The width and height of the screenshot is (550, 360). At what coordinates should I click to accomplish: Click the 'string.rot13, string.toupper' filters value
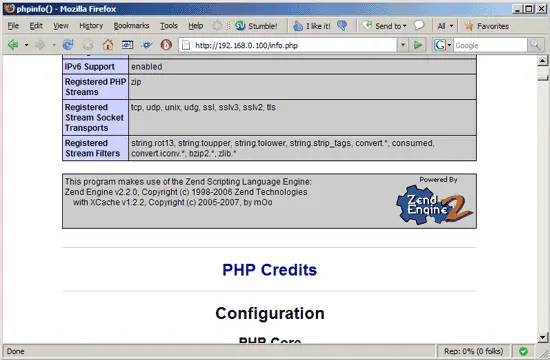point(283,148)
